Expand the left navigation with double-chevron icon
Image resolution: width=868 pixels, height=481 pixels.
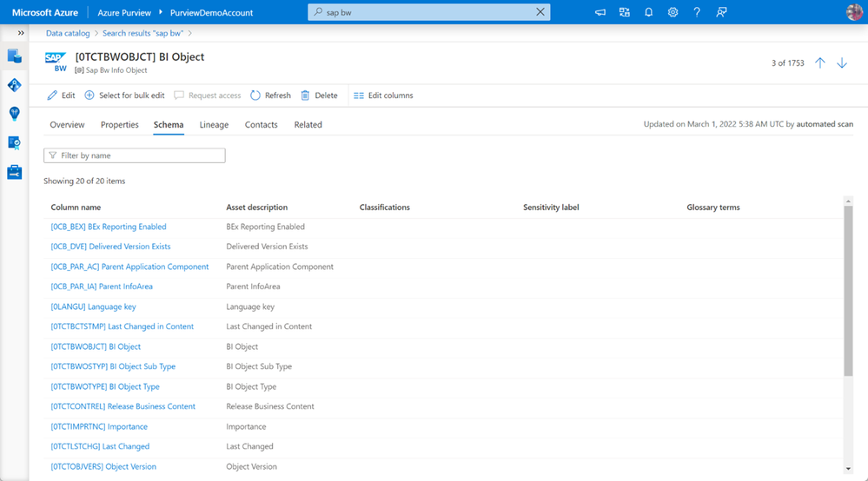[21, 33]
